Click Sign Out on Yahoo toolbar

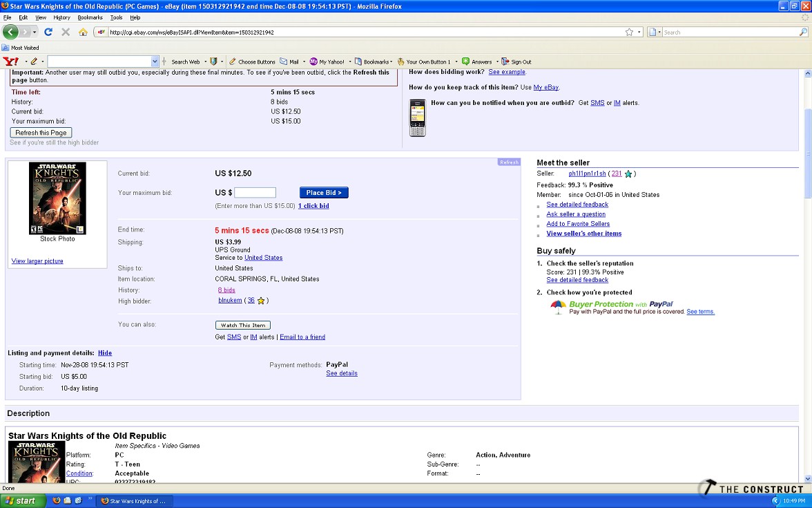coord(516,62)
